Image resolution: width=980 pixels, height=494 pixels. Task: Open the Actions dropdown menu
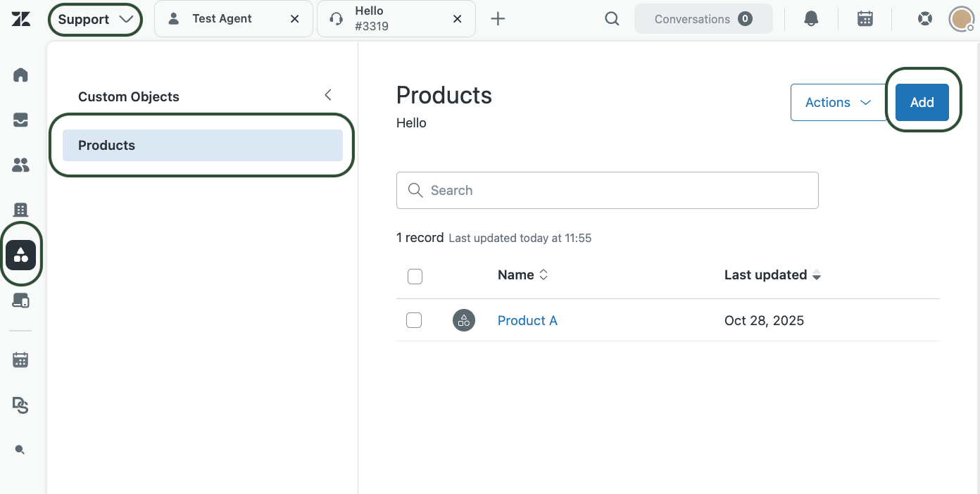click(x=838, y=102)
